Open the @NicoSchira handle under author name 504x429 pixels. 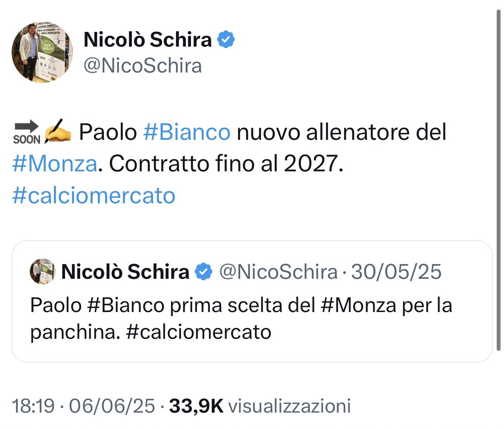[x=143, y=66]
